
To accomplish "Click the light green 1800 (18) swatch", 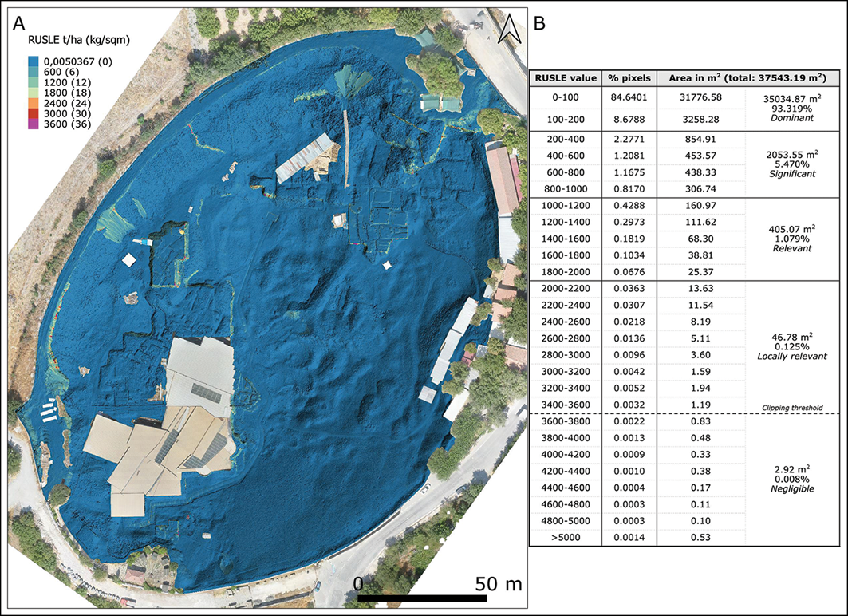I will (x=34, y=93).
